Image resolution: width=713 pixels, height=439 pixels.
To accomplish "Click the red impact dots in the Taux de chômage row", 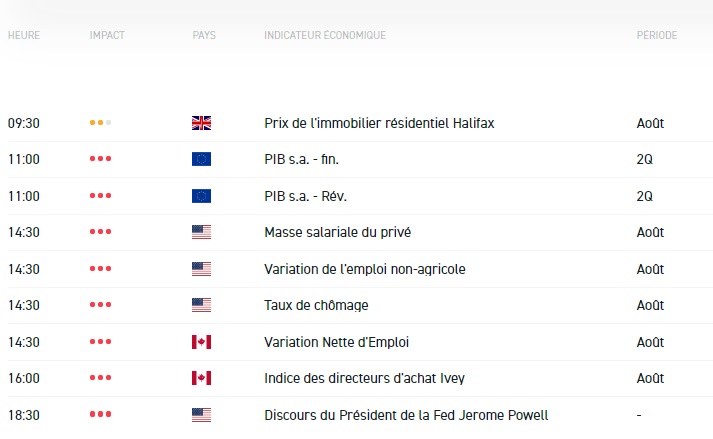I will [x=100, y=305].
